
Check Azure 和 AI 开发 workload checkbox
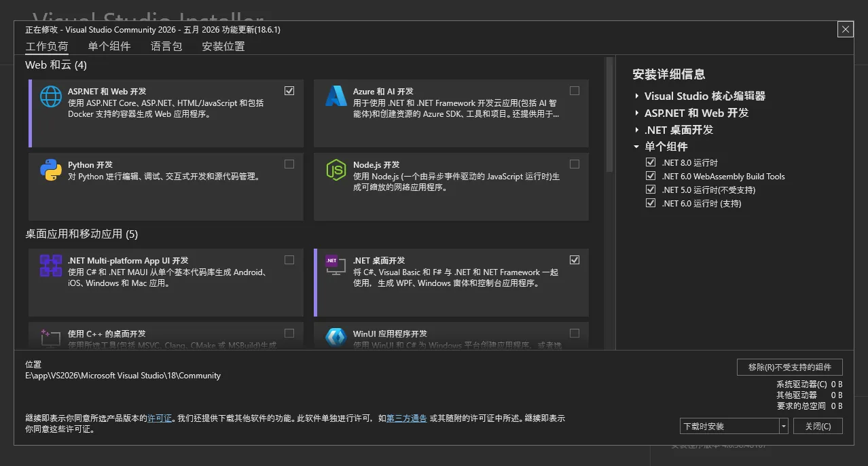(x=575, y=90)
